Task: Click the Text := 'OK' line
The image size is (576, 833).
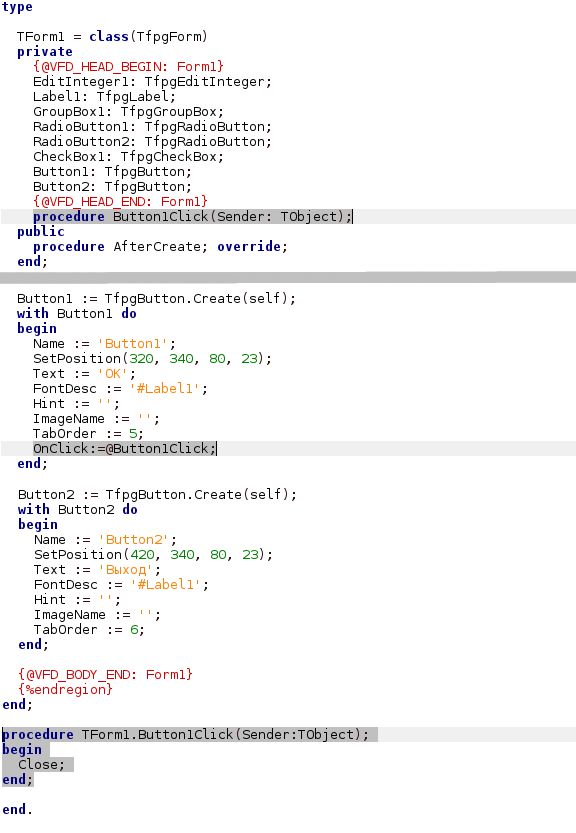Action: 84,373
